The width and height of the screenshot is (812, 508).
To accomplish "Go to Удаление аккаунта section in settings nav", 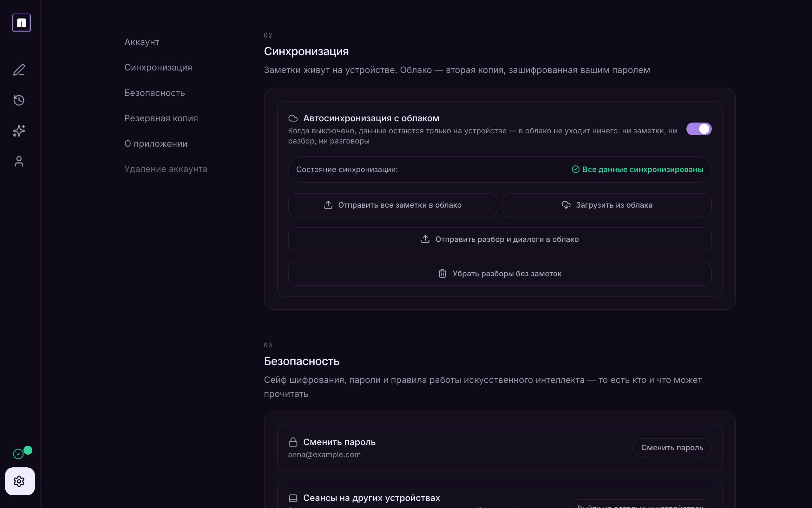I will [x=166, y=169].
